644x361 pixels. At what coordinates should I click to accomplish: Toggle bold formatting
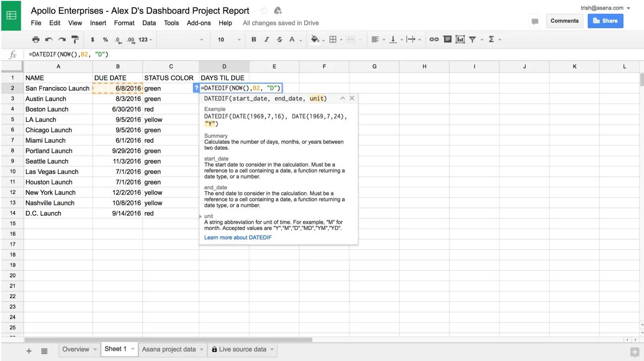pyautogui.click(x=253, y=39)
